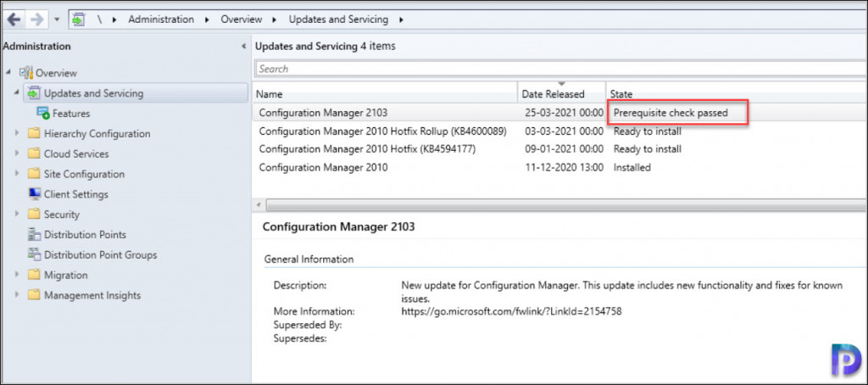
Task: Expand the Cloud Services folder
Action: coord(18,153)
